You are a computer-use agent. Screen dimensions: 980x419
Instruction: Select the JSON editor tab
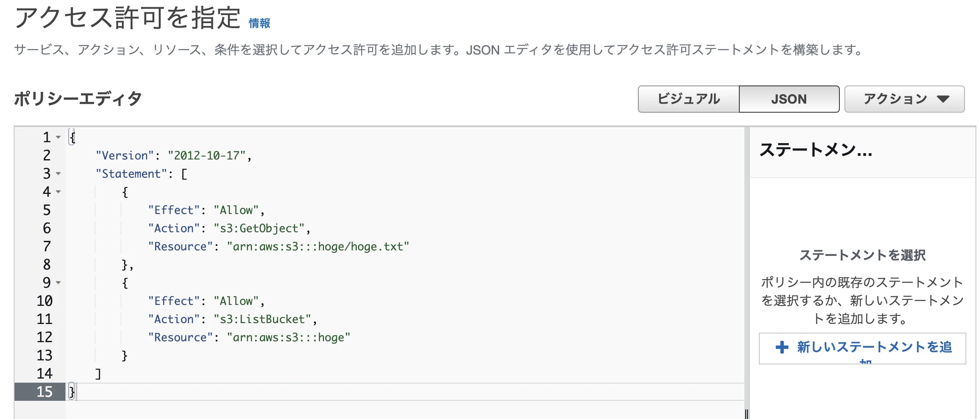click(x=789, y=98)
